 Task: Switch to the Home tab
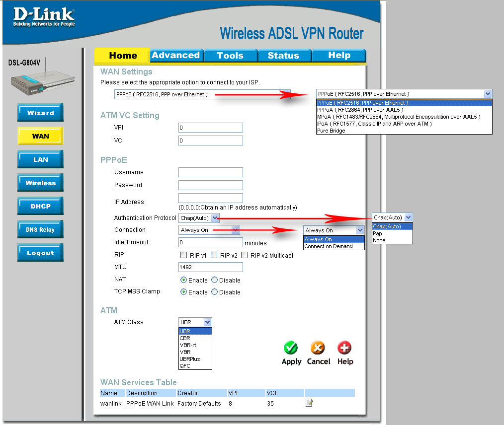122,56
